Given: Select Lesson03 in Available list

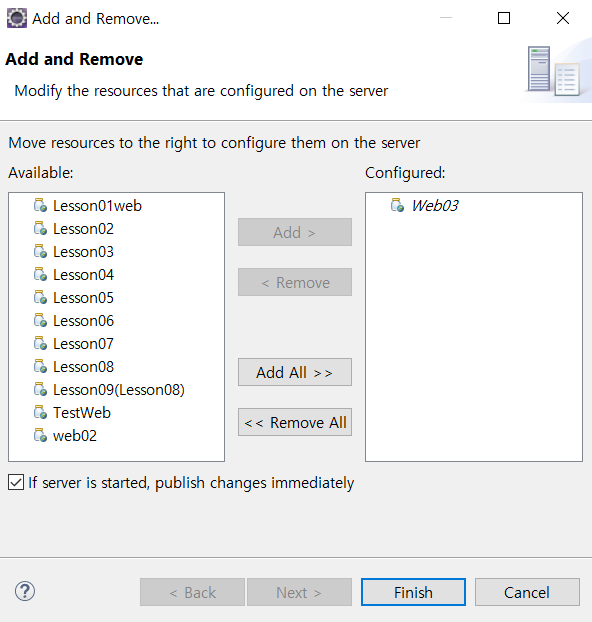Looking at the screenshot, I should click(83, 252).
